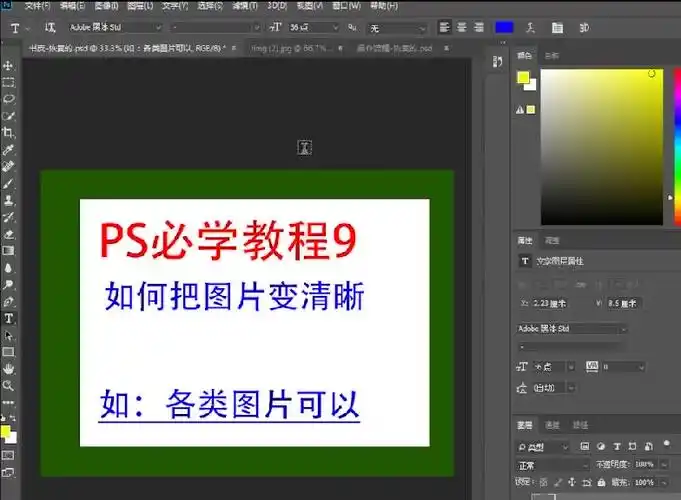Image resolution: width=681 pixels, height=500 pixels.
Task: Click the yellow foreground swatch in Color panel
Action: point(523,77)
